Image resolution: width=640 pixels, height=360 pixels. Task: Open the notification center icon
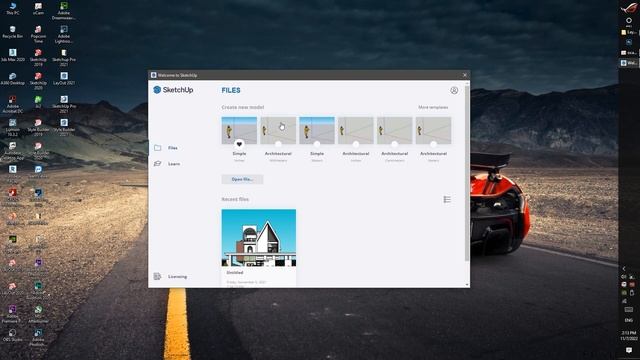click(629, 350)
